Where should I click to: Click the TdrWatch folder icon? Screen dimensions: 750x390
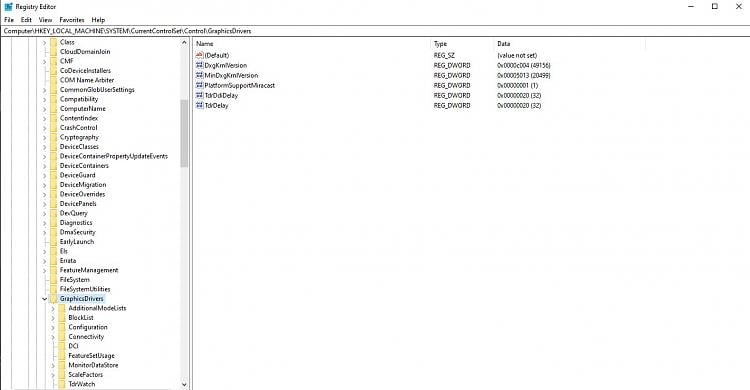click(x=62, y=384)
